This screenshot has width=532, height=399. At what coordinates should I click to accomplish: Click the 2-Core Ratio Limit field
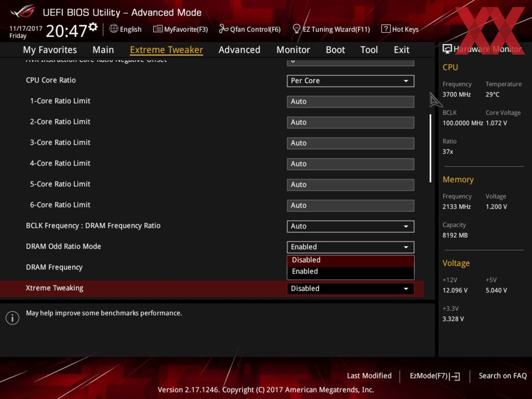350,122
